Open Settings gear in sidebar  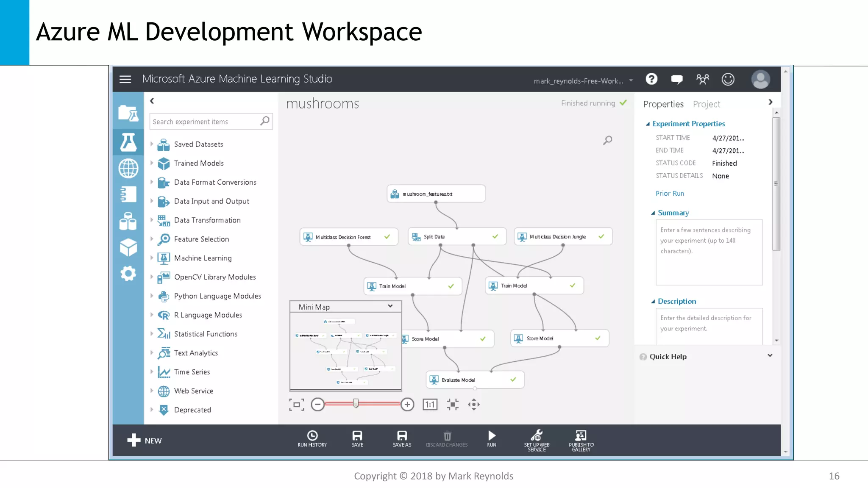pos(128,274)
